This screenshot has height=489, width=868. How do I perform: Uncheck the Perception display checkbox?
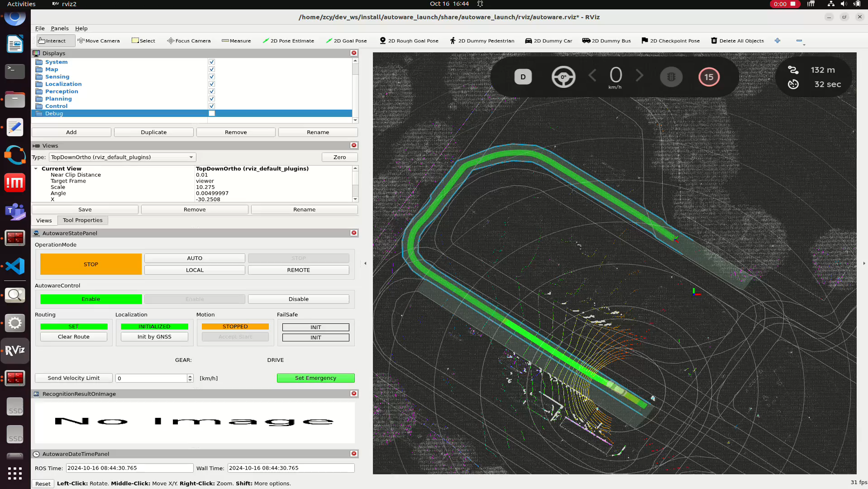pyautogui.click(x=212, y=91)
